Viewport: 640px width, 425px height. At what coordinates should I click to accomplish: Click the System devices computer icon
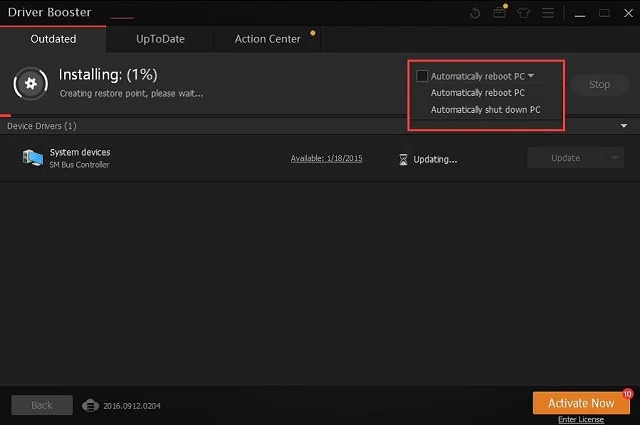(x=33, y=158)
